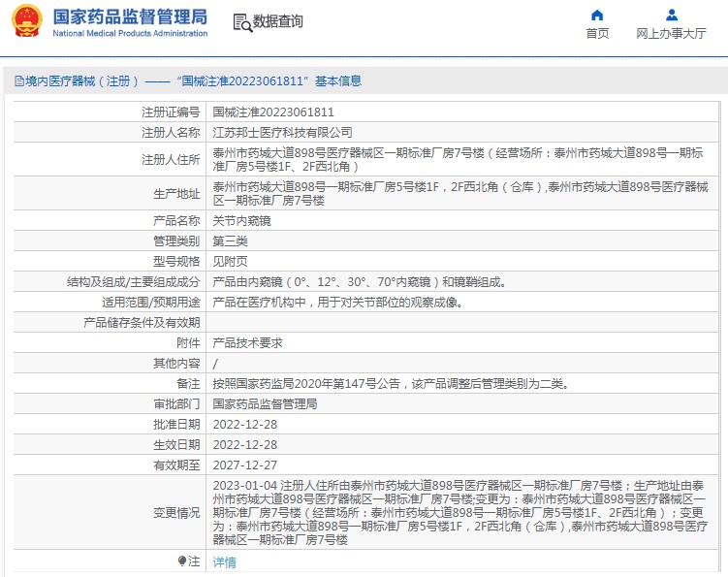Go to 首页 via its text label
728x577 pixels.
coord(597,33)
